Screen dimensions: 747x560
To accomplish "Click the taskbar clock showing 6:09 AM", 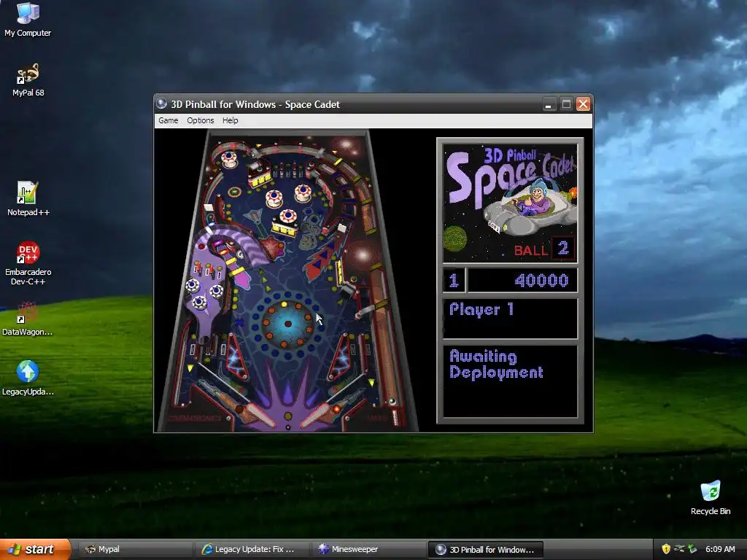I will click(x=720, y=549).
